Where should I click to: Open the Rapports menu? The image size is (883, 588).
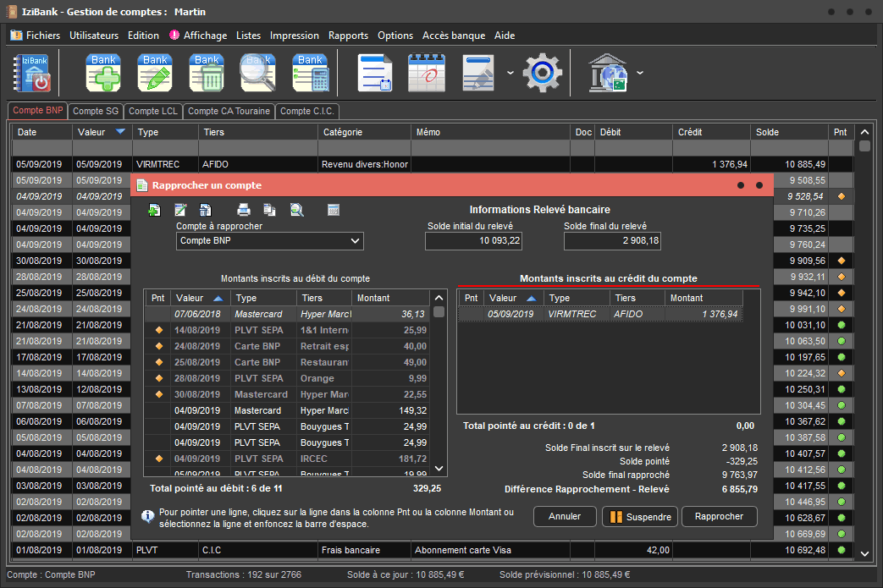click(x=348, y=36)
